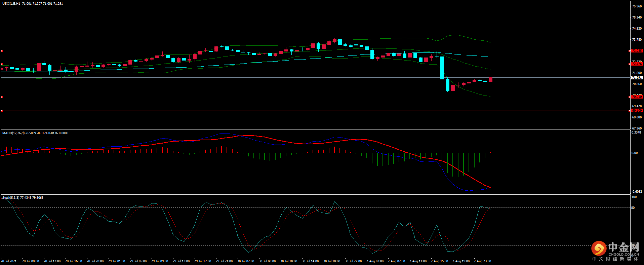The image size is (644, 265).
Task: Click the 0.3348 MACD scale value
Action: (636, 132)
